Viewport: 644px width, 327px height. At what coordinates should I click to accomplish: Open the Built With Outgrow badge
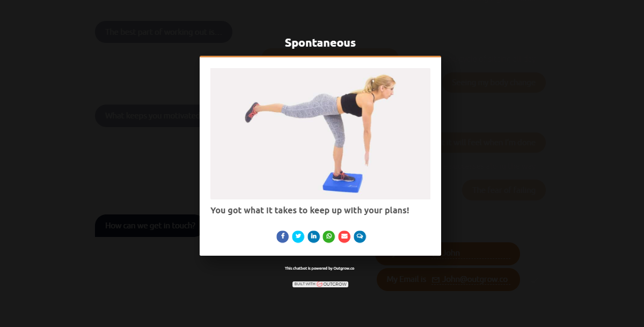click(320, 284)
